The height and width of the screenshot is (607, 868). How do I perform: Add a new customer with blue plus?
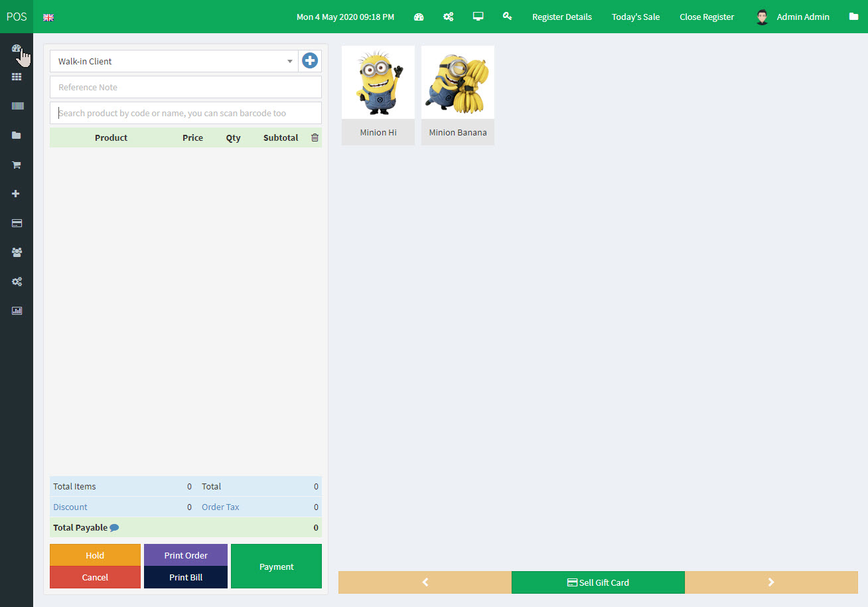pos(310,61)
